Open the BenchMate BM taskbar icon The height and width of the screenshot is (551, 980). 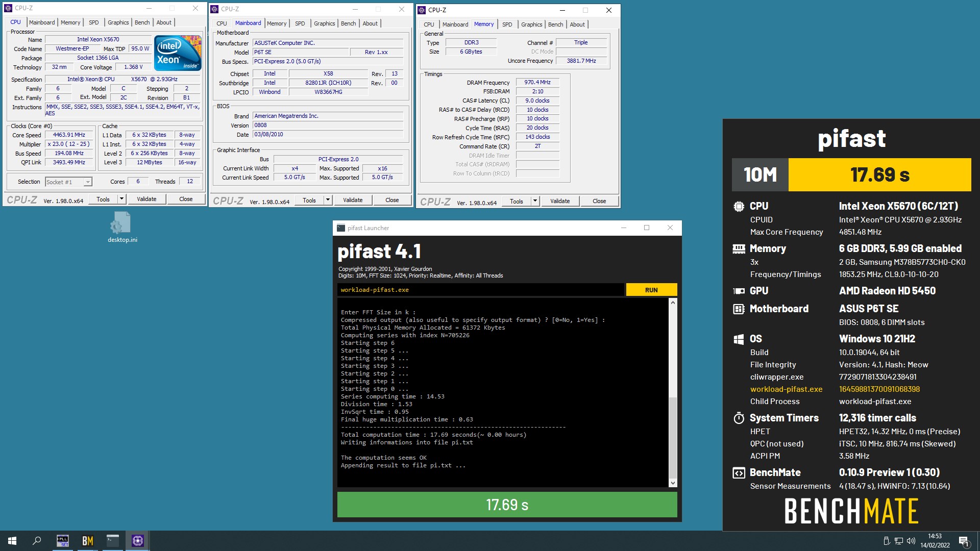88,541
